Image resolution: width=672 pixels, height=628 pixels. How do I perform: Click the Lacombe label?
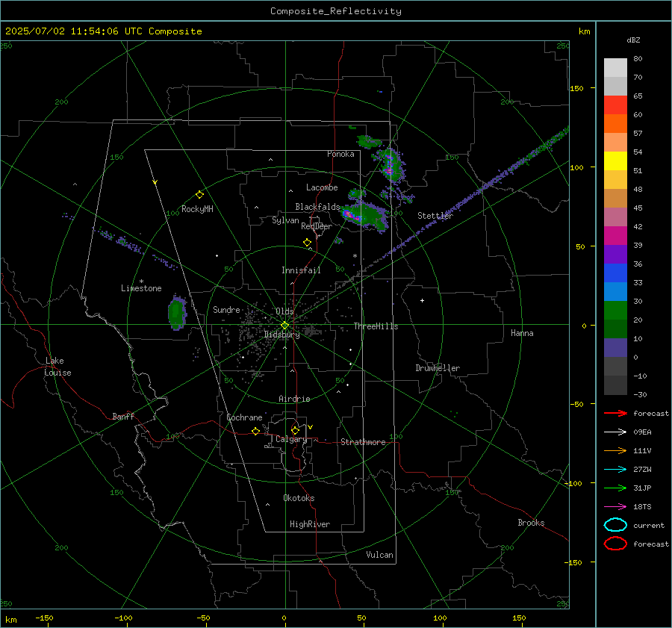(322, 187)
